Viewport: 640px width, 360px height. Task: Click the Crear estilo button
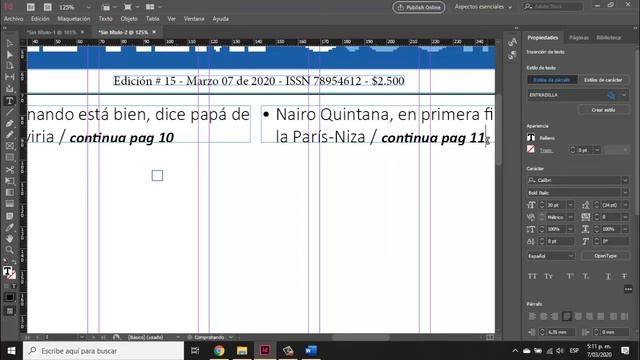[x=603, y=110]
